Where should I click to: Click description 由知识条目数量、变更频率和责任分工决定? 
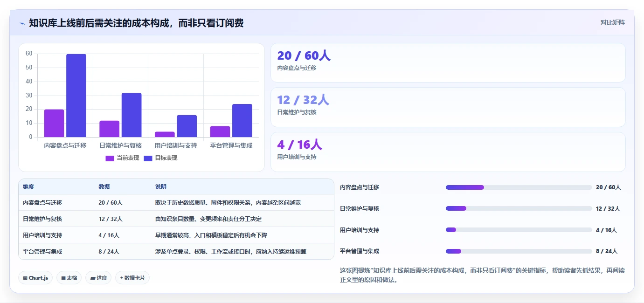pos(208,219)
